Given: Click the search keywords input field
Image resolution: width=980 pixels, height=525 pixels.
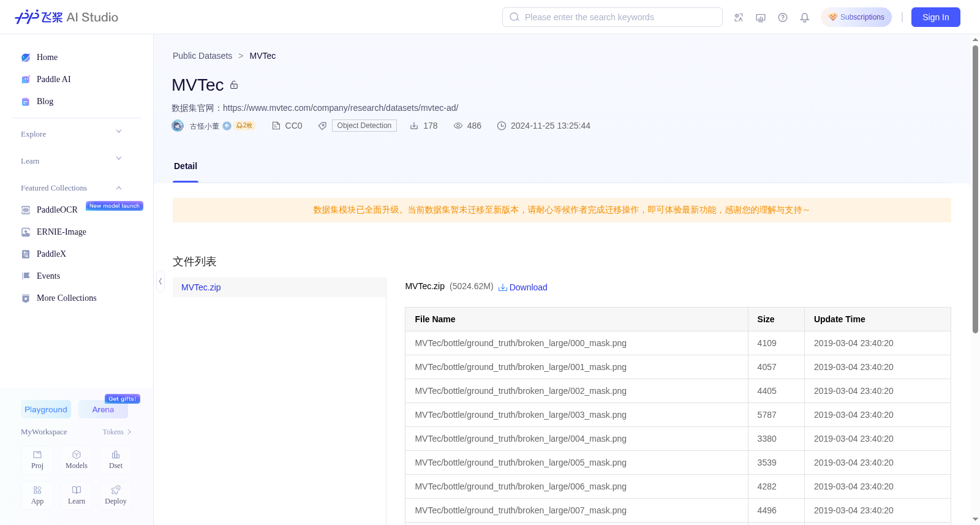Looking at the screenshot, I should pyautogui.click(x=612, y=17).
